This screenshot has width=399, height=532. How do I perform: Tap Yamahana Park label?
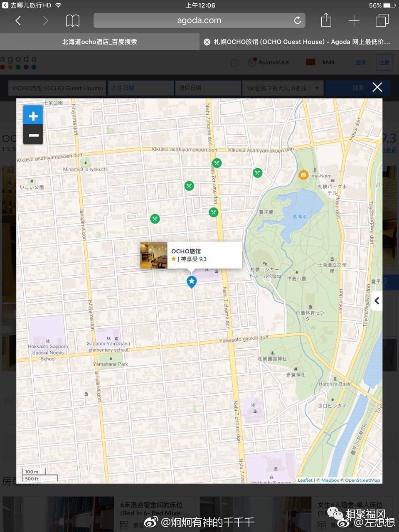click(x=110, y=364)
